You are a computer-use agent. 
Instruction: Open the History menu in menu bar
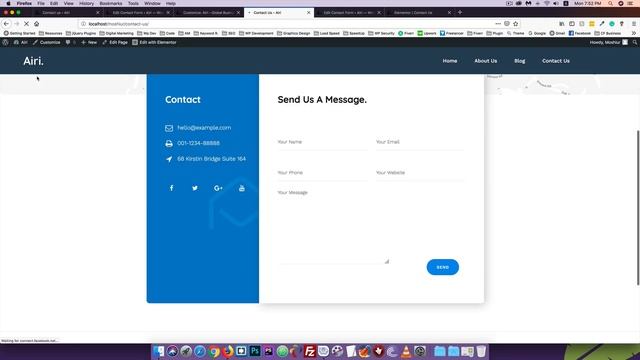pyautogui.click(x=86, y=3)
